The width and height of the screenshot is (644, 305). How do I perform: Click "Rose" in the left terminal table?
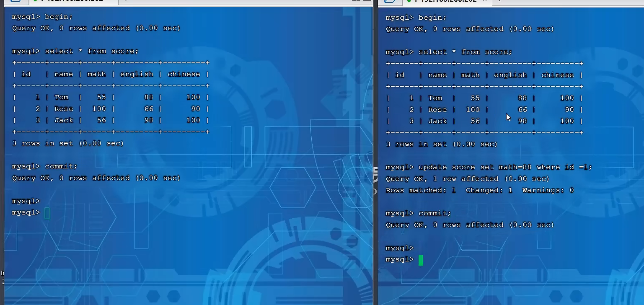[x=64, y=109]
